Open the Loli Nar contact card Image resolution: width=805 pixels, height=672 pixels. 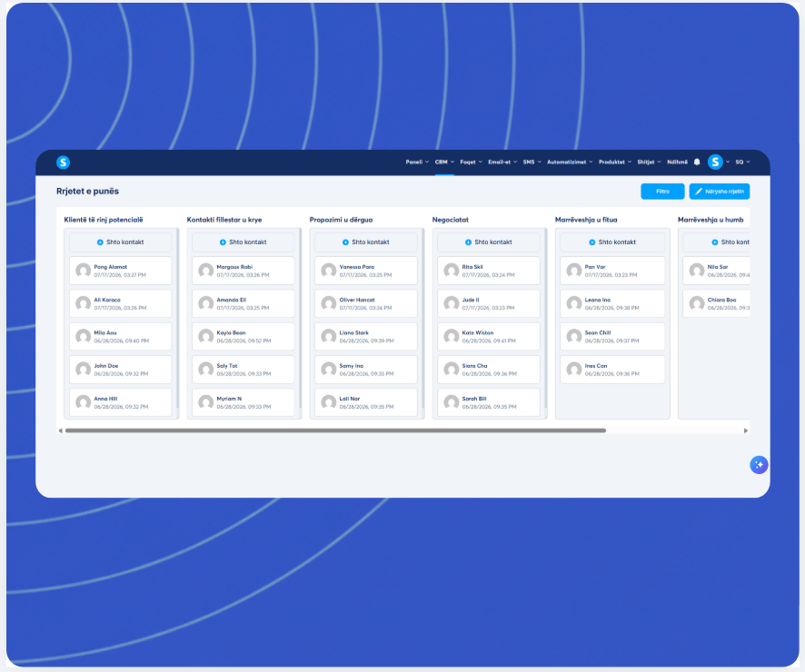366,402
